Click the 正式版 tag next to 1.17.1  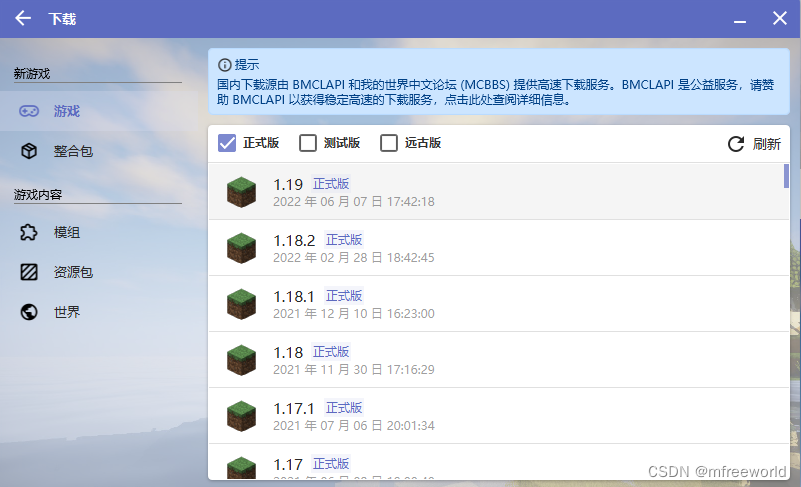pyautogui.click(x=344, y=408)
